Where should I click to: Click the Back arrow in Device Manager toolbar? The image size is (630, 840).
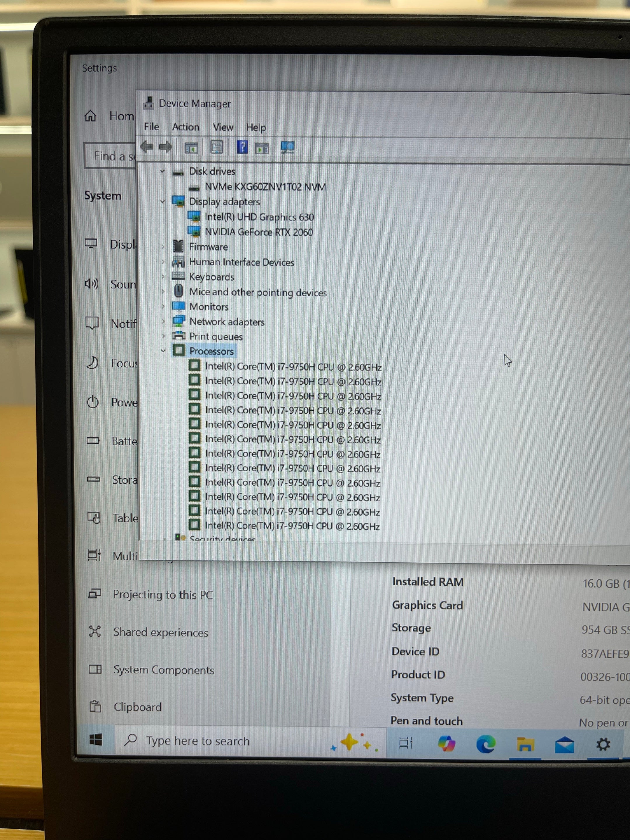[147, 147]
